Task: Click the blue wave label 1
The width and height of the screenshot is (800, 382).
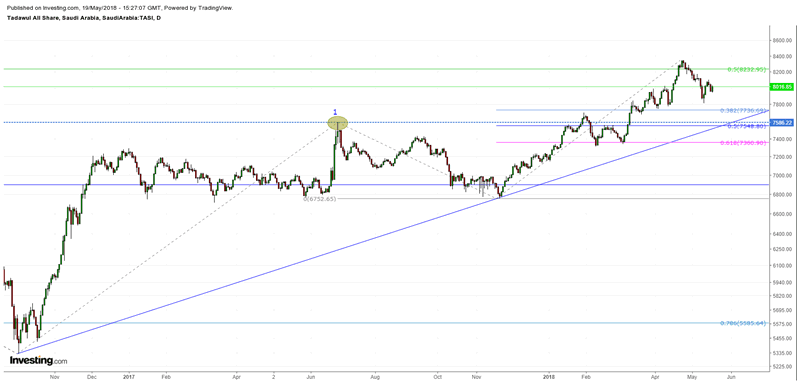Action: [335, 111]
